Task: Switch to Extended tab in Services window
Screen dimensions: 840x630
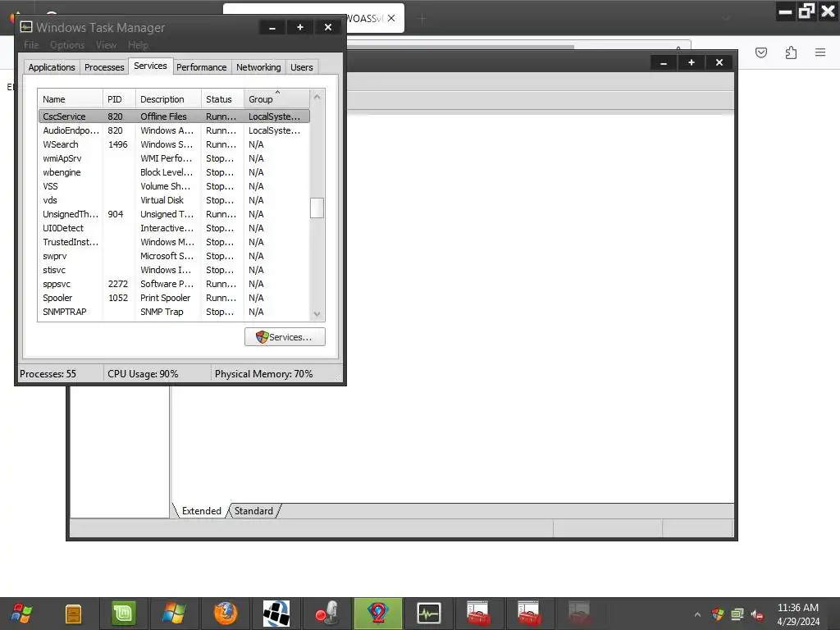Action: [202, 511]
